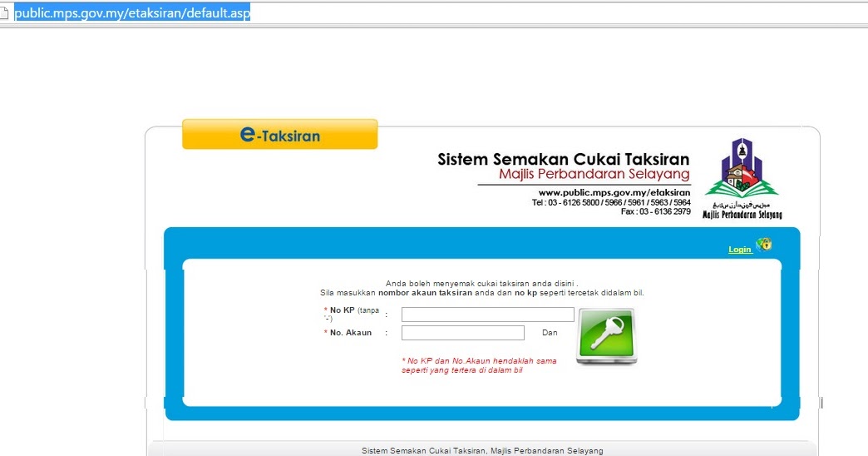Click the red Majlis Perbandaran Selayang subtitle
Viewport: 868px width, 456px height.
point(594,175)
